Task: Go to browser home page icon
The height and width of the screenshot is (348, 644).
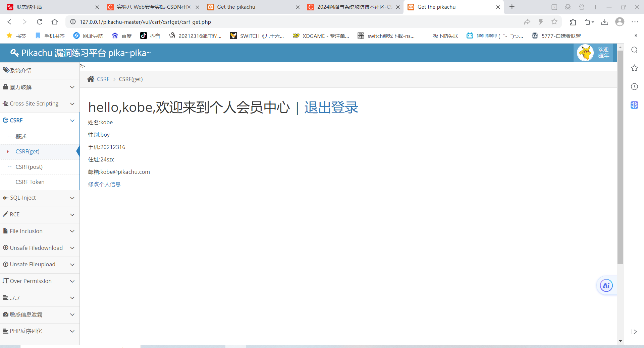Action: pos(55,22)
